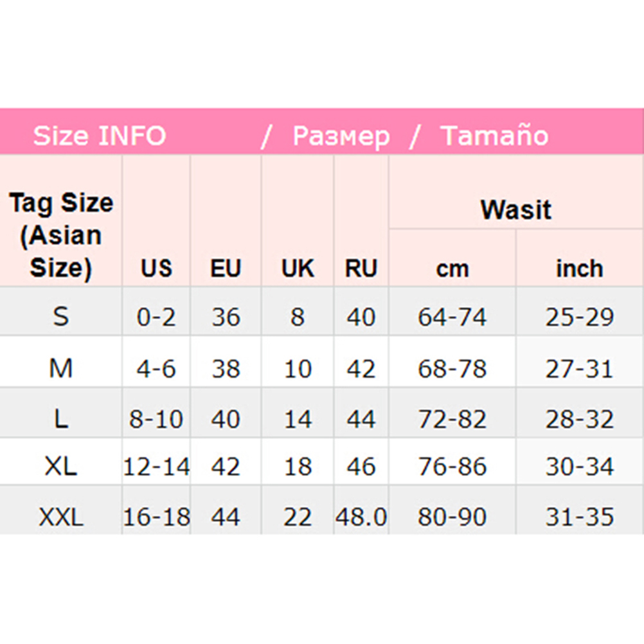Click the Wasit header cell
This screenshot has width=644, height=644.
point(515,210)
